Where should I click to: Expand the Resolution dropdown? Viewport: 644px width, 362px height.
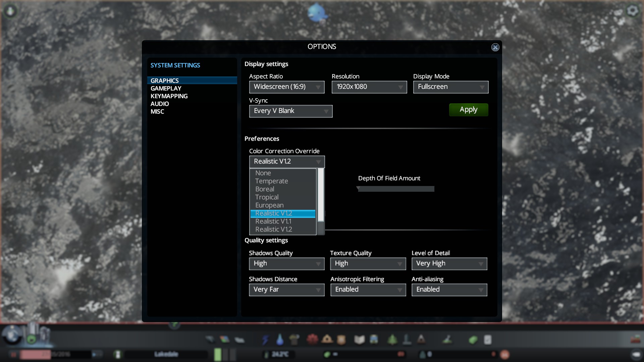click(x=369, y=87)
